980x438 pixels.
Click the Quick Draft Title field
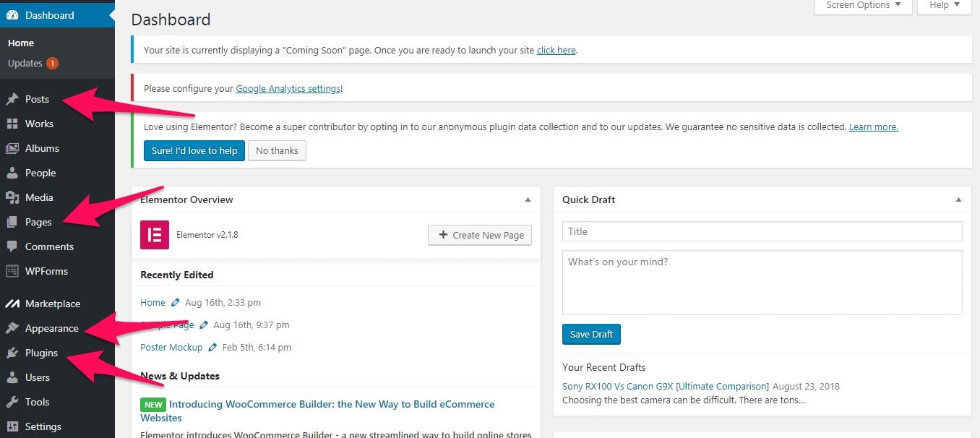[x=762, y=231]
